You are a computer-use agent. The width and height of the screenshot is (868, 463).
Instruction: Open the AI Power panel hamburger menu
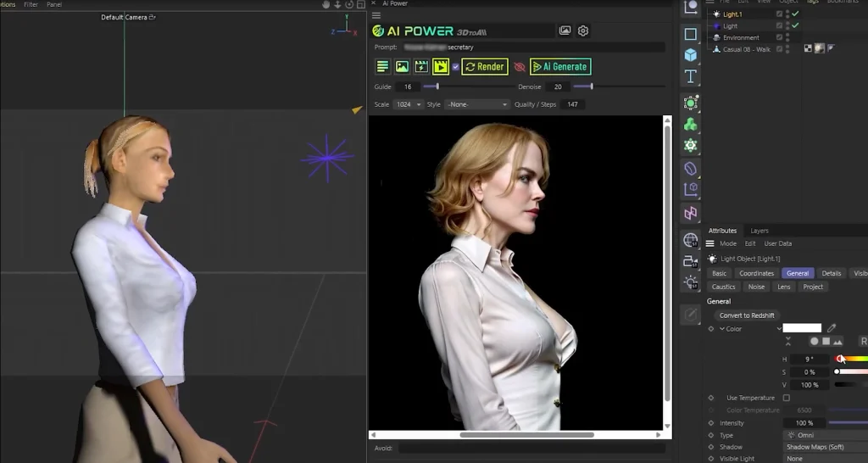376,15
